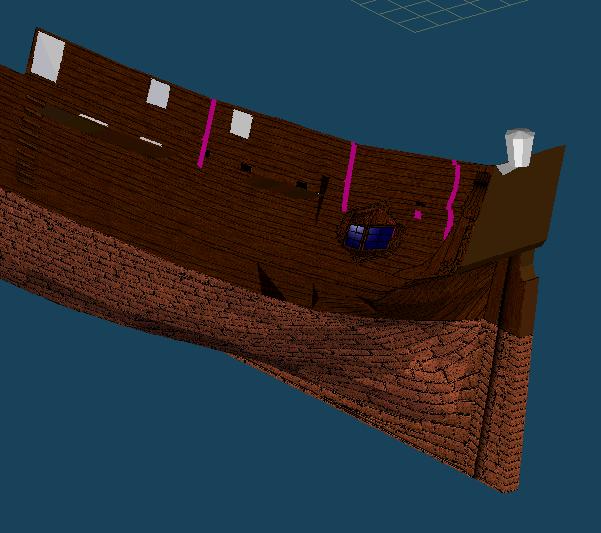
Task: Select the short dark slot left of the window
Action: 280,181
